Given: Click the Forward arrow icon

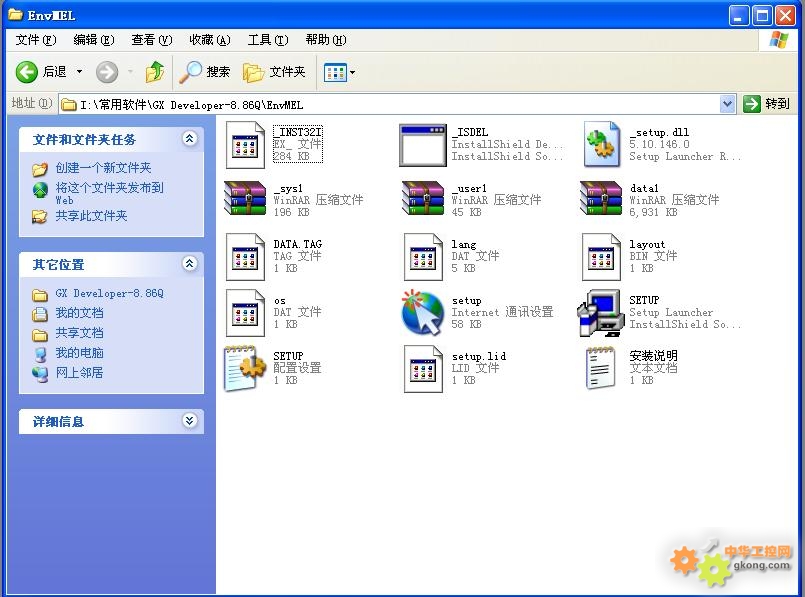Looking at the screenshot, I should (x=107, y=72).
